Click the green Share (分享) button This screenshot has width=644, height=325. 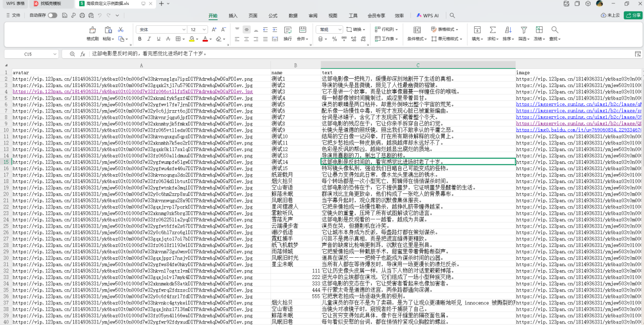point(633,15)
